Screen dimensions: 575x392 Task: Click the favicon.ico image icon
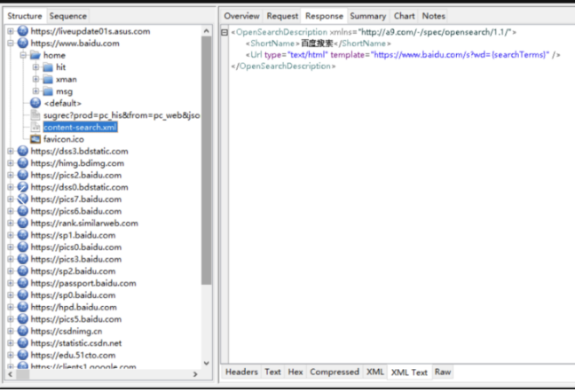click(35, 139)
